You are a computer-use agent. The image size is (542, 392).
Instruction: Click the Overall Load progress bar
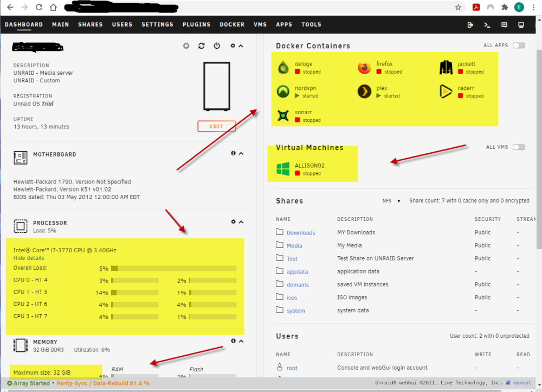click(173, 269)
